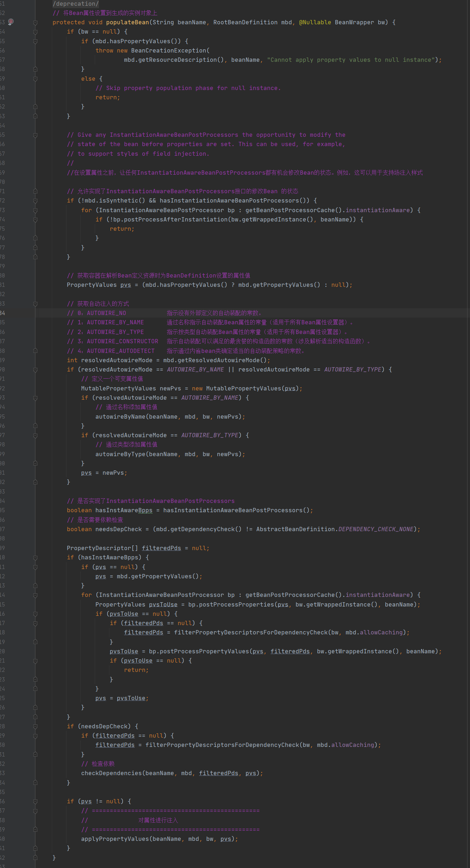Click the DEPENDENCY_CHECK_NONE constant
Viewport: 470px width, 868px height.
tap(376, 529)
